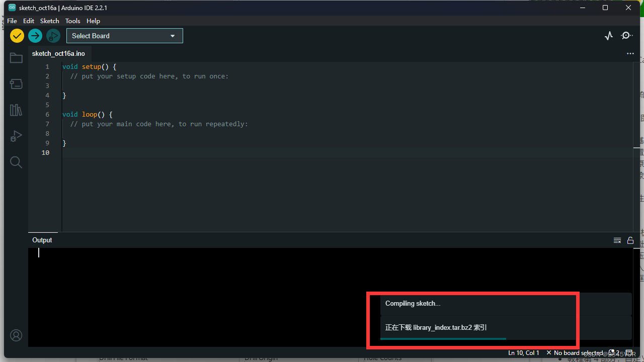Toggle the Output scroll lock
644x362 pixels.
(630, 240)
